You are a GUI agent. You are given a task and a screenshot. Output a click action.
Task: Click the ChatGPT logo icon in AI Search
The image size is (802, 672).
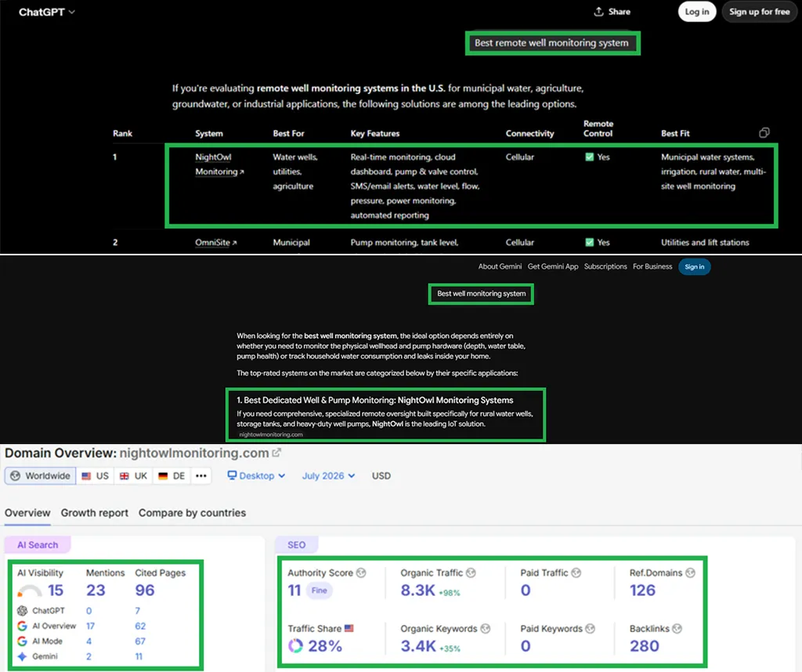[22, 611]
